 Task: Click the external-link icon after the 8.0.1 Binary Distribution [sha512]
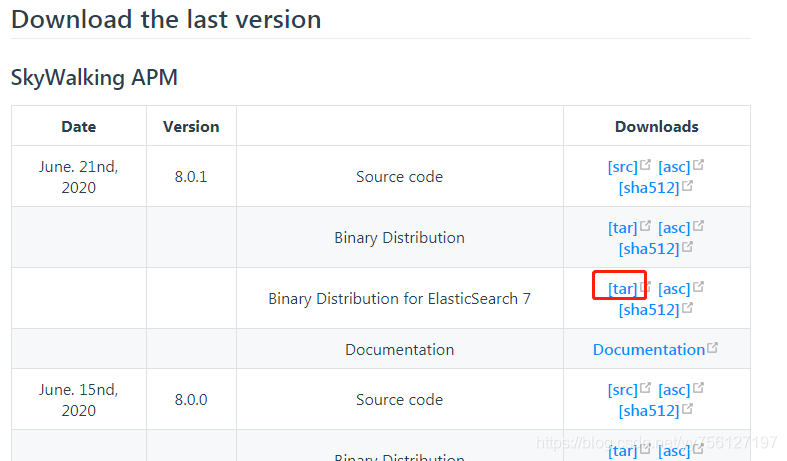687,247
